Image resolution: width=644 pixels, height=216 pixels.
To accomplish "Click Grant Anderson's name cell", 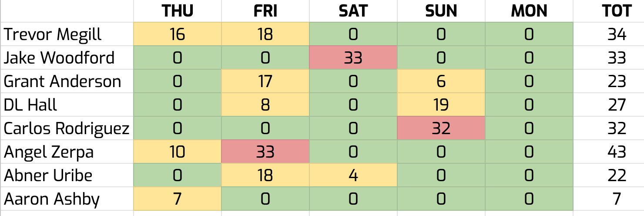I will click(x=63, y=81).
